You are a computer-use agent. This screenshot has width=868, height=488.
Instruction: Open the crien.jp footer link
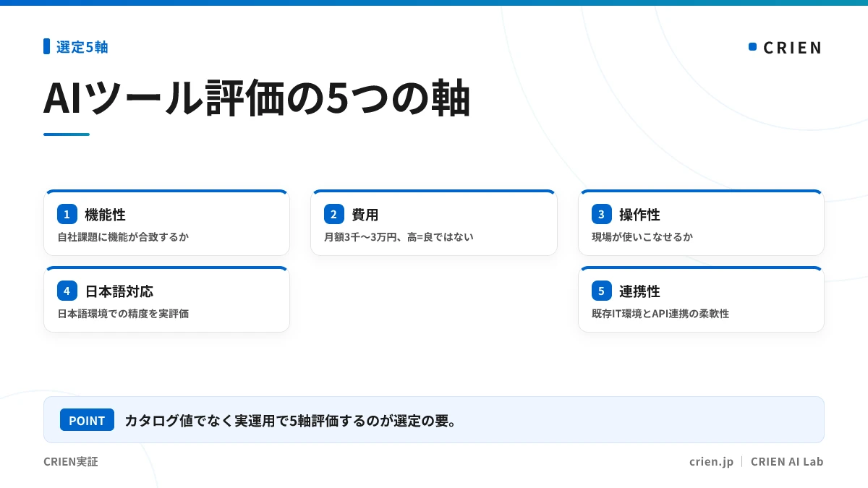click(712, 461)
